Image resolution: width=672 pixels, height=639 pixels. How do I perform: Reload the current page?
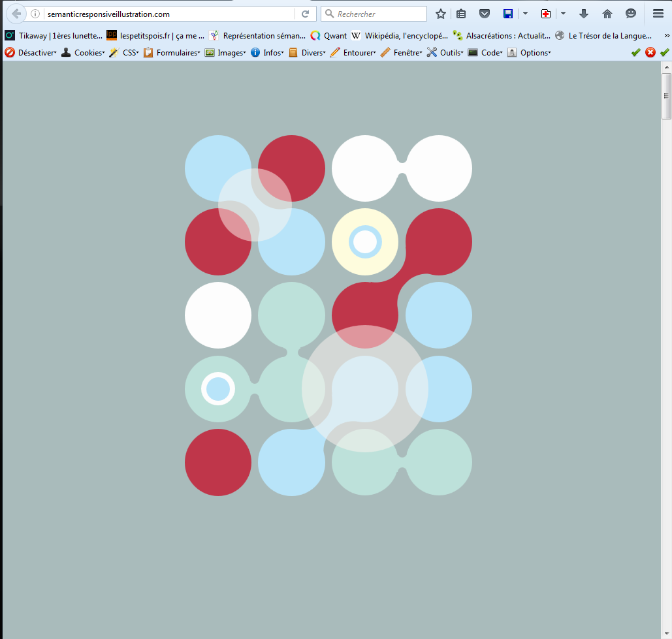[x=305, y=14]
